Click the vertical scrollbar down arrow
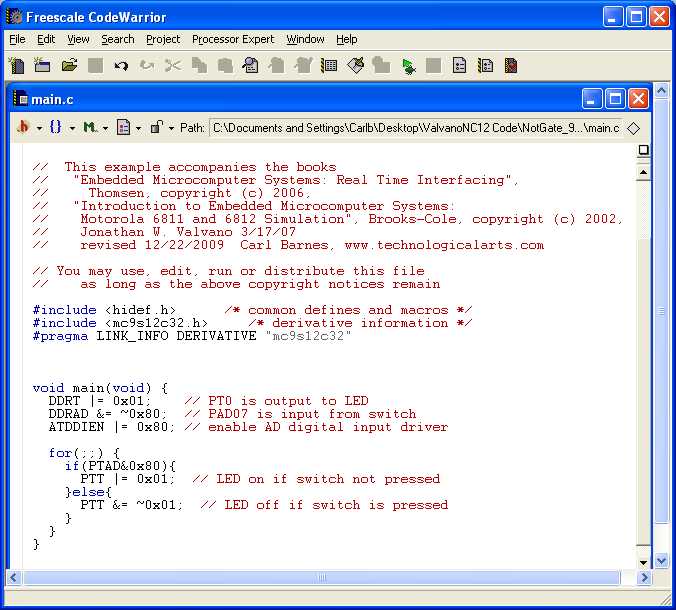 click(661, 561)
